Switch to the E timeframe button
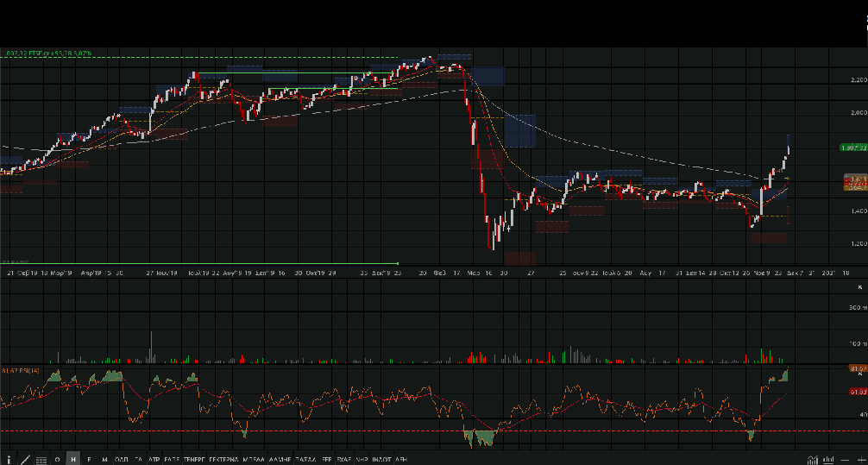 [89, 459]
